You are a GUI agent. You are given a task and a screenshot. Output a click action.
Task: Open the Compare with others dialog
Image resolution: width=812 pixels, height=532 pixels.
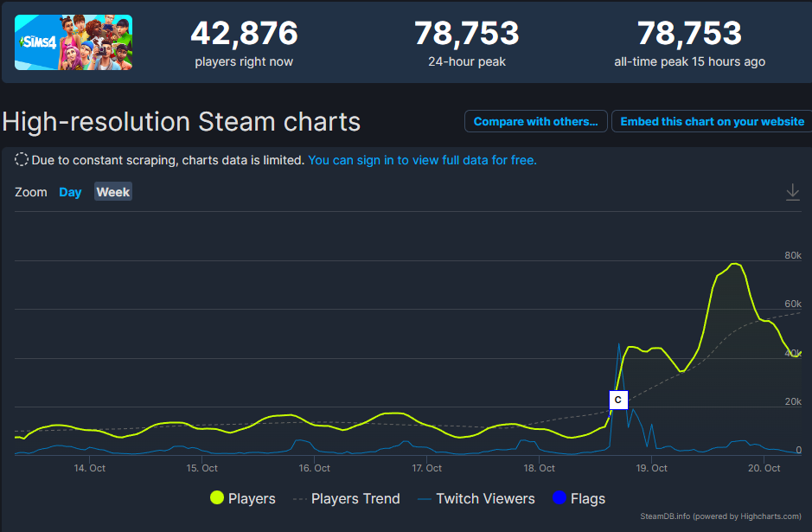click(535, 122)
